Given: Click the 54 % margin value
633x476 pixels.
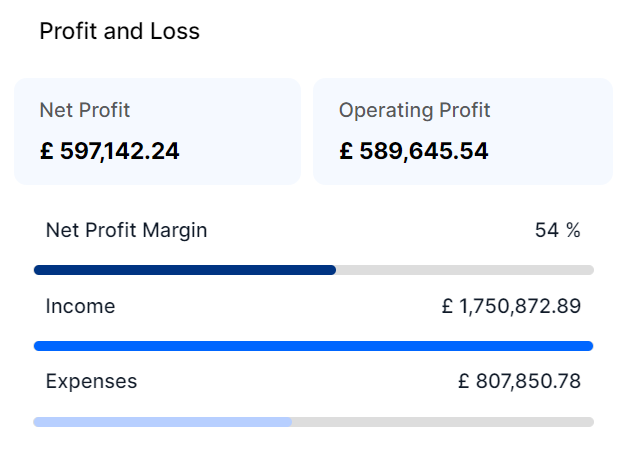Looking at the screenshot, I should pyautogui.click(x=557, y=230).
